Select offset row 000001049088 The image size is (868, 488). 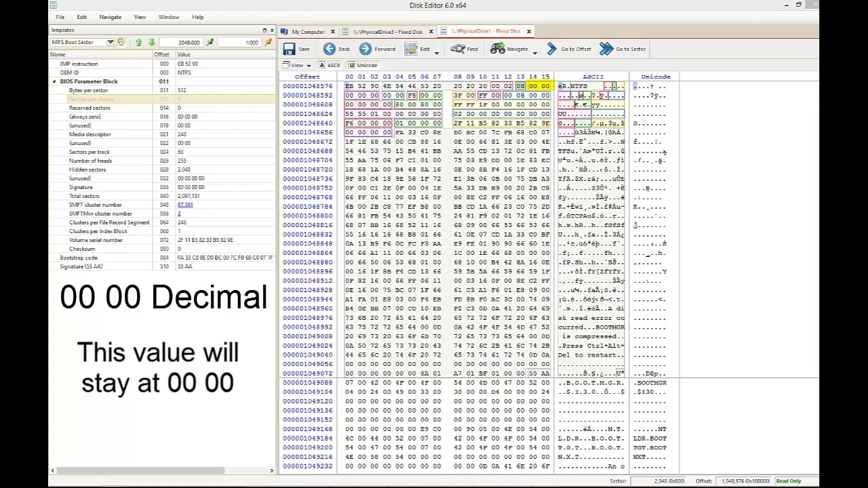coord(307,383)
